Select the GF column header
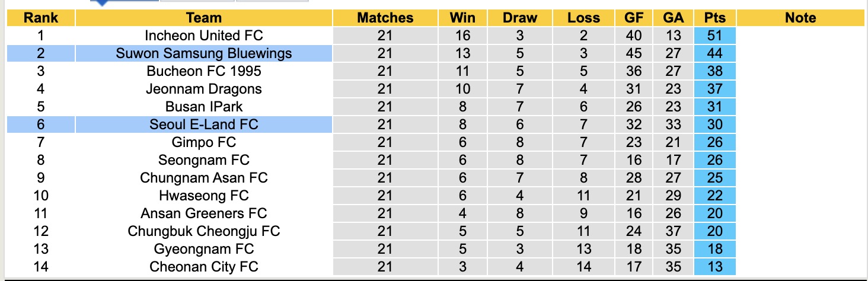This screenshot has height=281, width=868. [x=634, y=18]
